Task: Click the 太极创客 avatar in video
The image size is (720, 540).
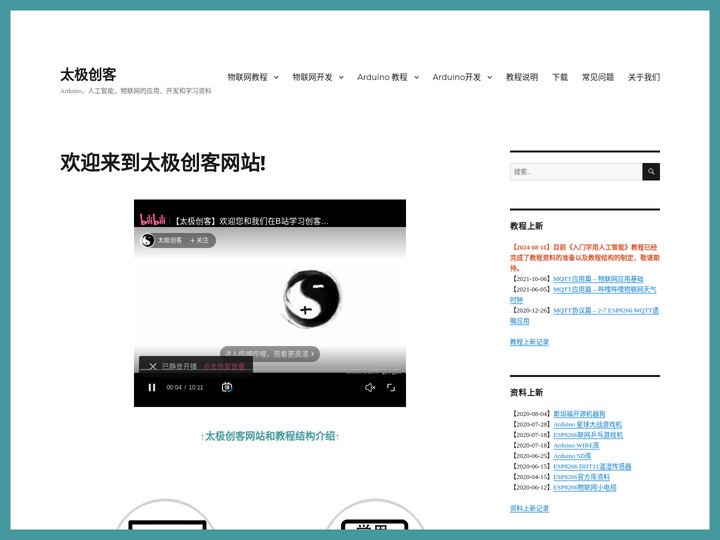Action: pyautogui.click(x=147, y=240)
